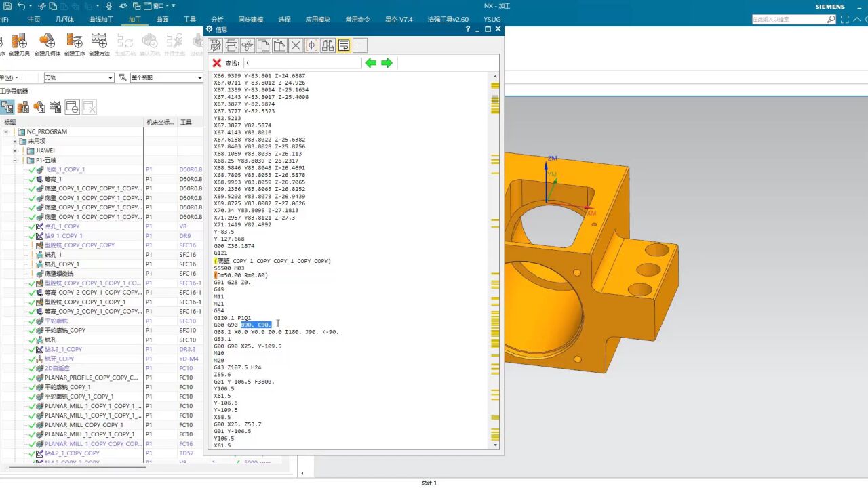Toggle the crosshair icon in the information toolbar

312,45
